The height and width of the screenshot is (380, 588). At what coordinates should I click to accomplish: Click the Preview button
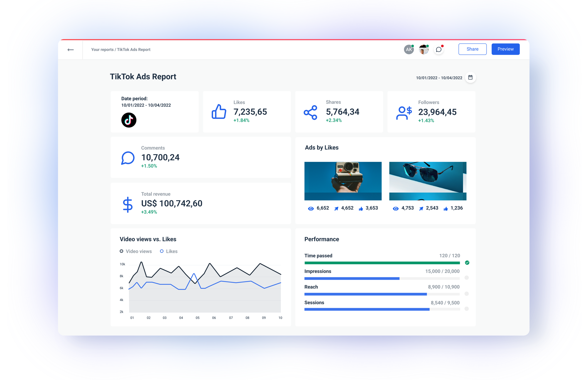point(505,49)
